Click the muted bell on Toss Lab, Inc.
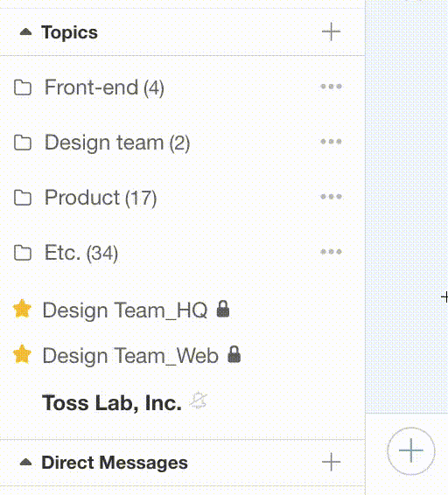448x495 pixels. [x=198, y=401]
